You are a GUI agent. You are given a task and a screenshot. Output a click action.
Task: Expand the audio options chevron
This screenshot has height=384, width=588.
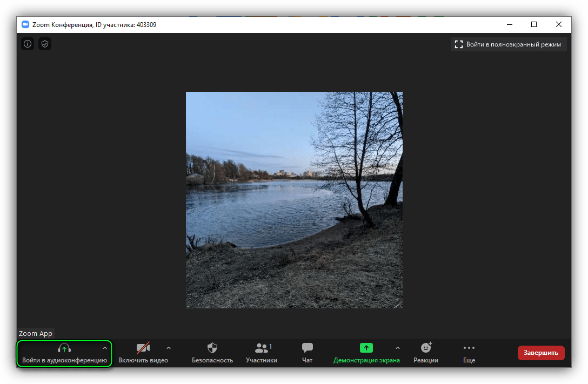click(x=105, y=348)
